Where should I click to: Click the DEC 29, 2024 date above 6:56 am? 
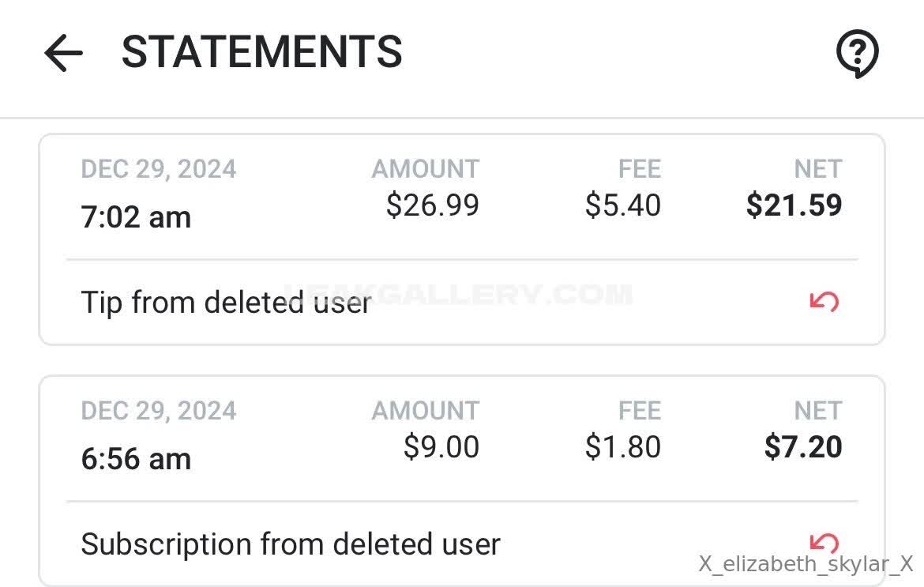tap(159, 411)
